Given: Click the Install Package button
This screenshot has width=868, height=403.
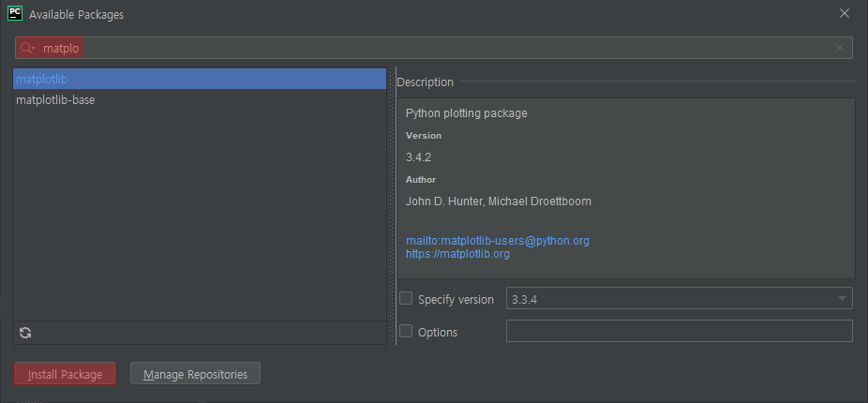Looking at the screenshot, I should pyautogui.click(x=65, y=374).
